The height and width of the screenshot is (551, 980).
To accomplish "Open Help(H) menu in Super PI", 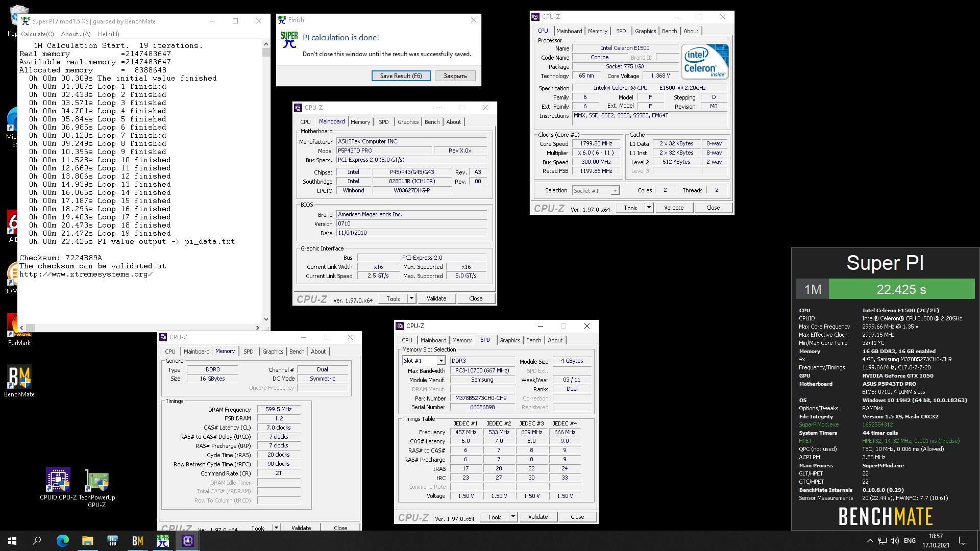I will click(108, 34).
